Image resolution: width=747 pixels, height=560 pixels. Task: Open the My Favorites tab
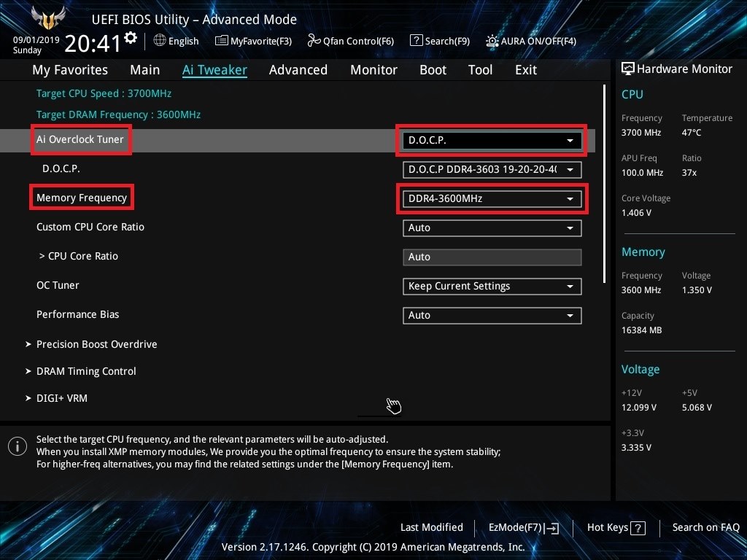pyautogui.click(x=70, y=70)
